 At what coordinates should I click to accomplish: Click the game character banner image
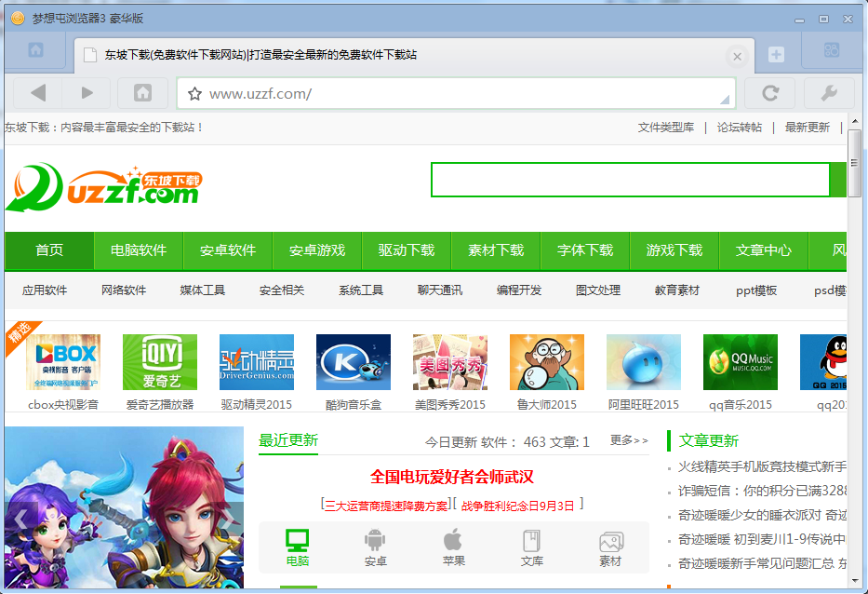(125, 507)
